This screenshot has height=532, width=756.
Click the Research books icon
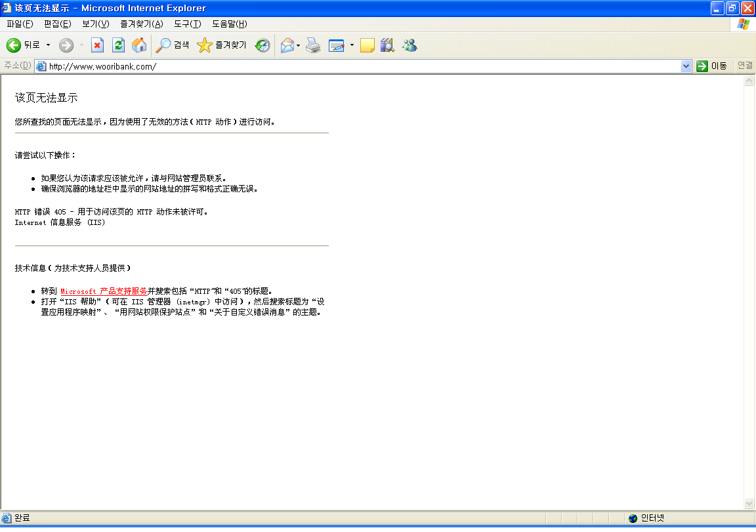[388, 45]
